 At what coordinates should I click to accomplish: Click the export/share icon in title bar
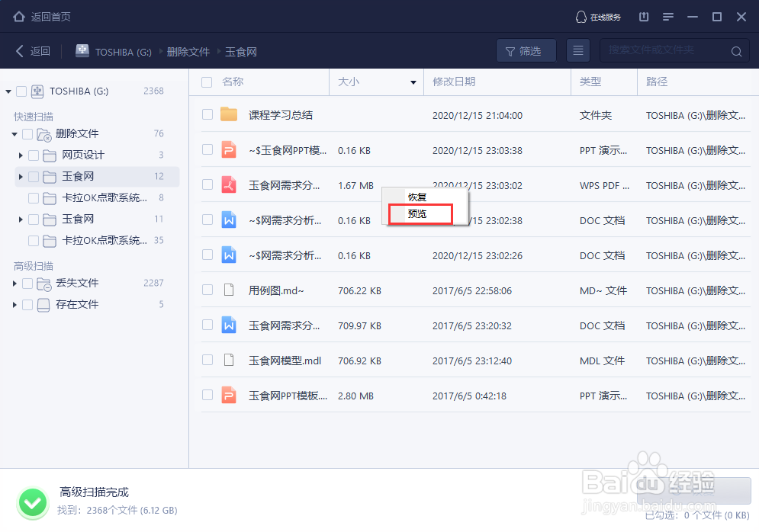[x=644, y=17]
